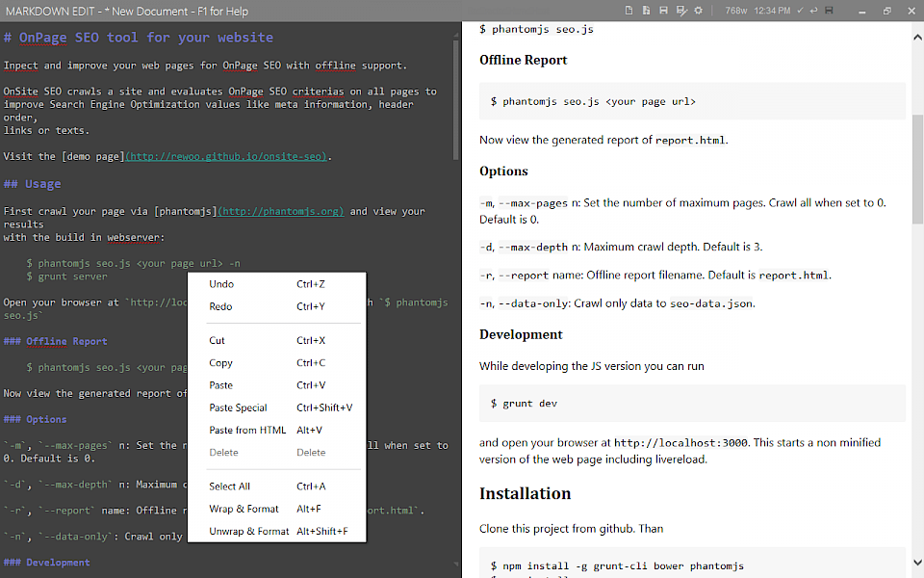Screen dimensions: 924x578
Task: Click the 'Offline Report' heading in preview
Action: tap(523, 60)
